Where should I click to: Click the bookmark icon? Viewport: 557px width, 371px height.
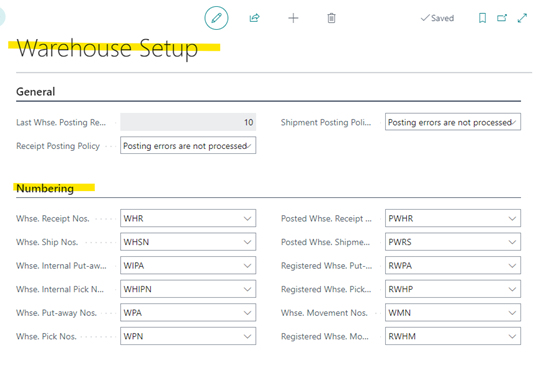pyautogui.click(x=482, y=18)
